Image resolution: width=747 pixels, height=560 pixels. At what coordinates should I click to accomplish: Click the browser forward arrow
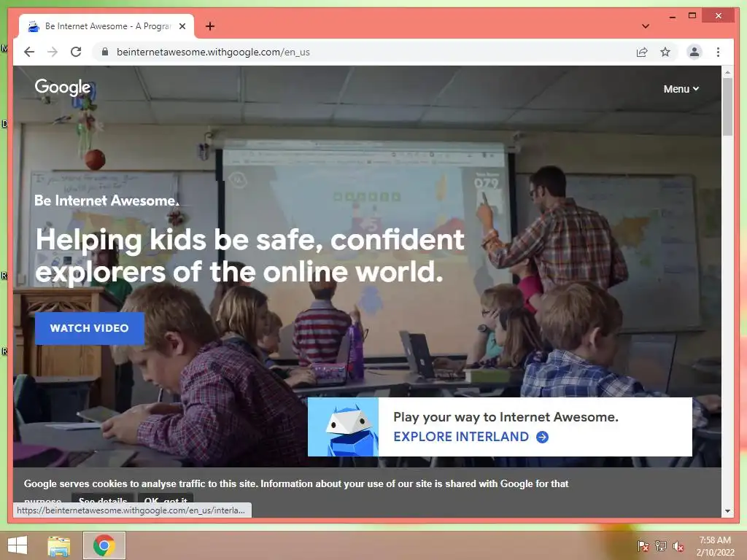click(53, 52)
